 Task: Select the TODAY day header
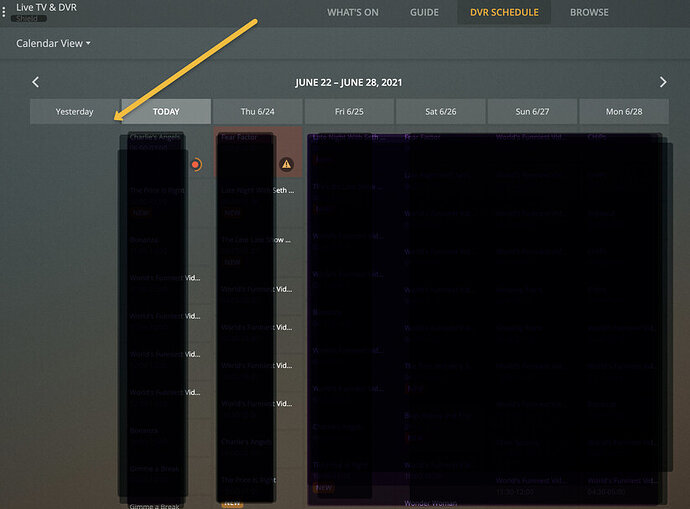click(166, 112)
